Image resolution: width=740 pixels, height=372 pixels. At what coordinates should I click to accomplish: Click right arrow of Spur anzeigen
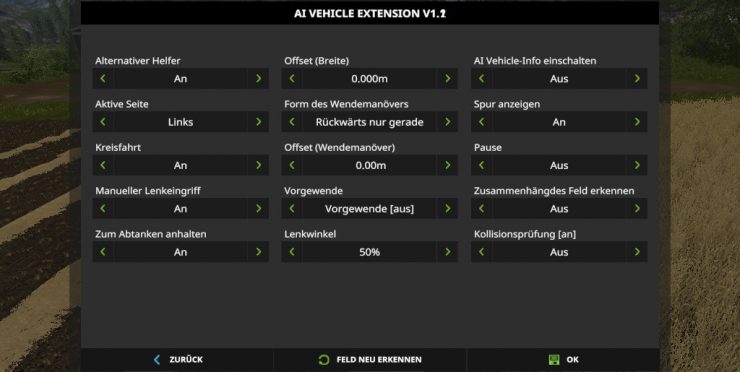click(637, 122)
